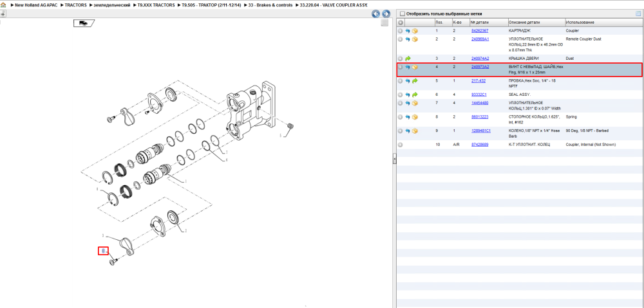The width and height of the screenshot is (644, 308).
Task: Click the blue arrow on the SEAL ASSY. row
Action: 408,95
